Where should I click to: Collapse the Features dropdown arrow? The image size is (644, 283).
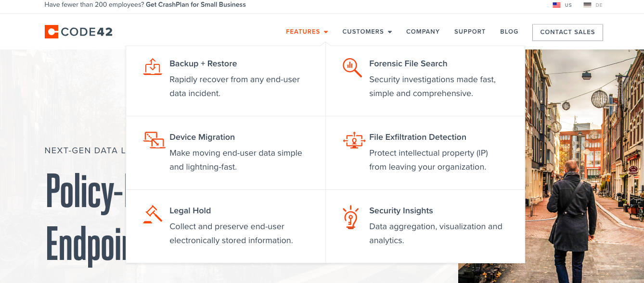(x=326, y=32)
